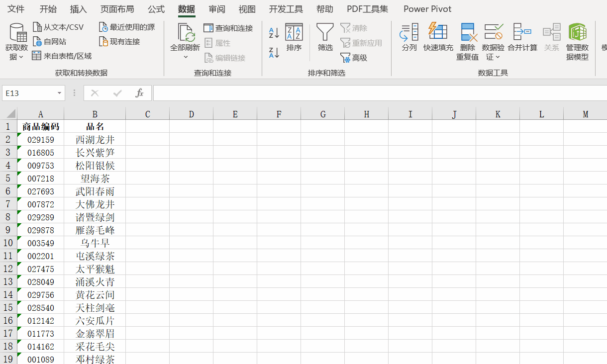Click the 排序 (Sort) icon
This screenshot has width=607, height=364.
(294, 39)
